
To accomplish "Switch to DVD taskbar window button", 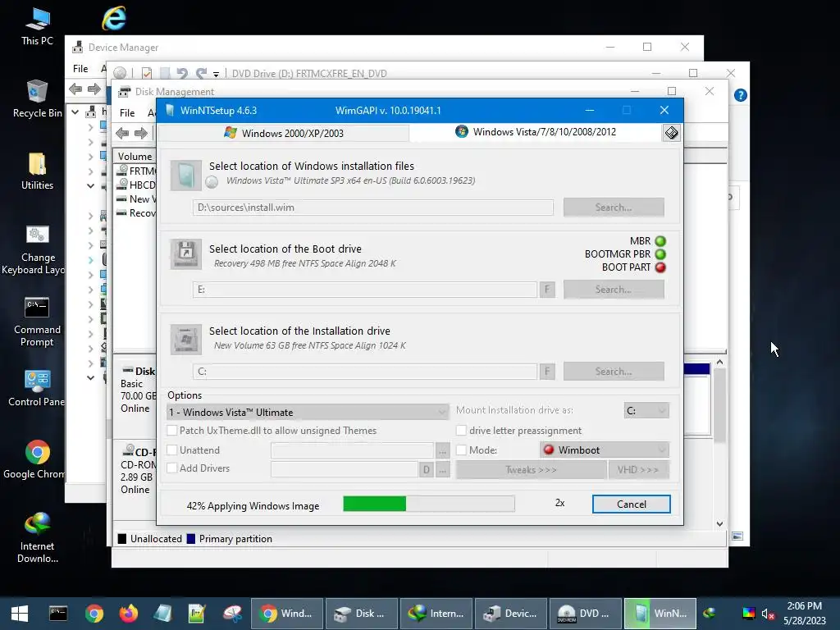I will (586, 614).
